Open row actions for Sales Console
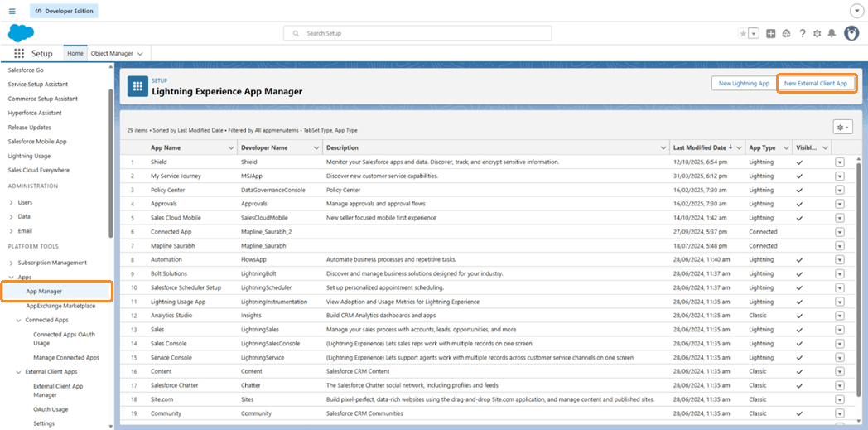Viewport: 868px width, 430px height. click(x=839, y=344)
